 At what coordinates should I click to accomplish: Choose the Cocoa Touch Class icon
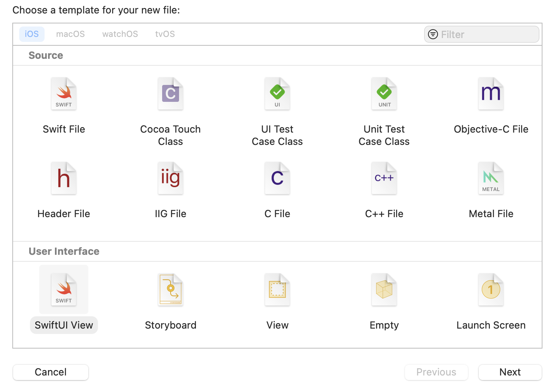point(171,94)
